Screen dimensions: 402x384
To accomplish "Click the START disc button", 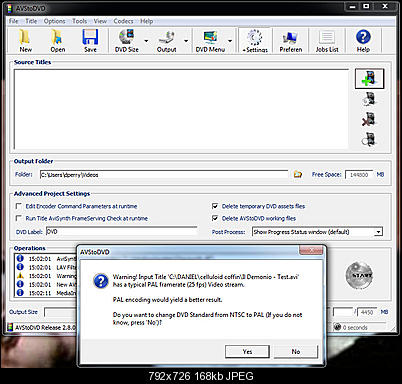I will (x=359, y=275).
